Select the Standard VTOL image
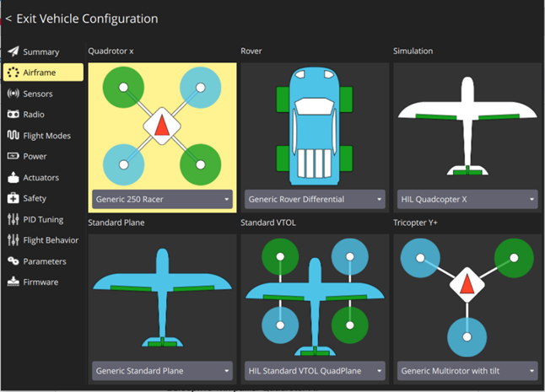The image size is (545, 392). pyautogui.click(x=315, y=297)
